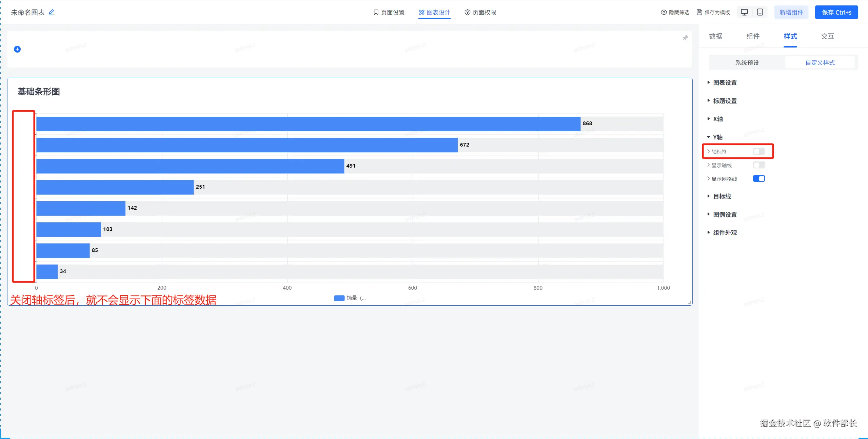Image resolution: width=868 pixels, height=439 pixels.
Task: Click the eye icon for 隐藏筛选
Action: tap(664, 12)
